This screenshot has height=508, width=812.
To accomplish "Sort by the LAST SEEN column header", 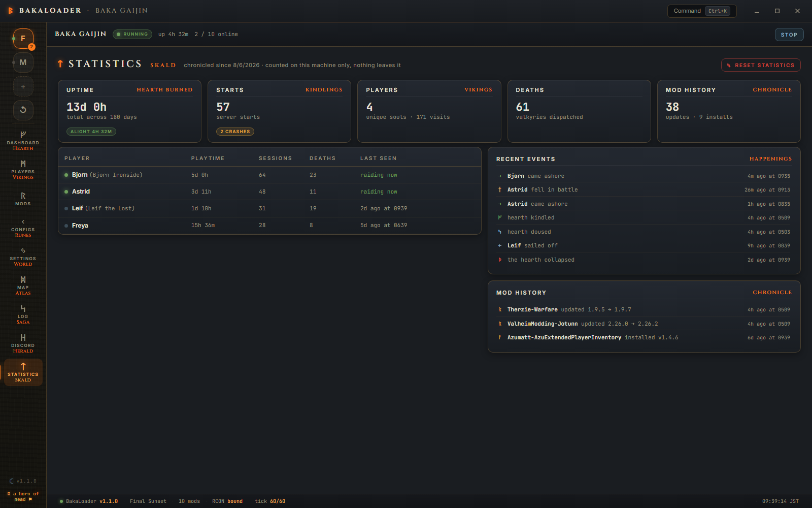I will (379, 158).
